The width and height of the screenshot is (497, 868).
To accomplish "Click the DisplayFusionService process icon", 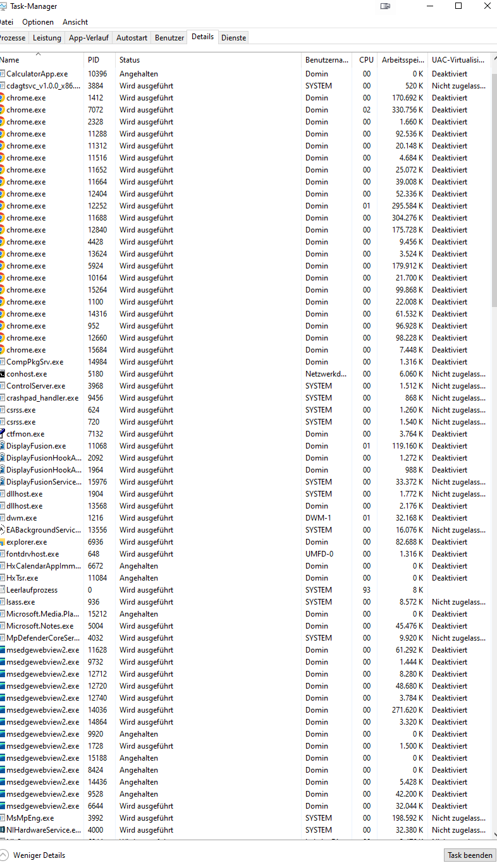I will (2, 482).
